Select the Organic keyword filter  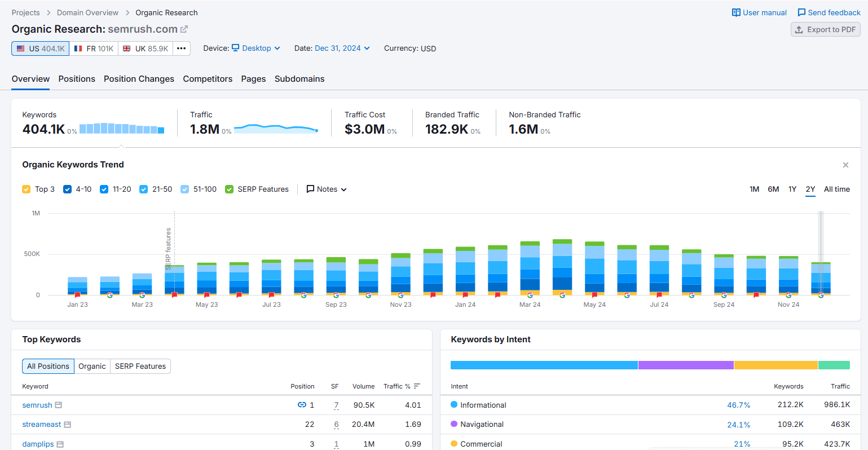92,367
